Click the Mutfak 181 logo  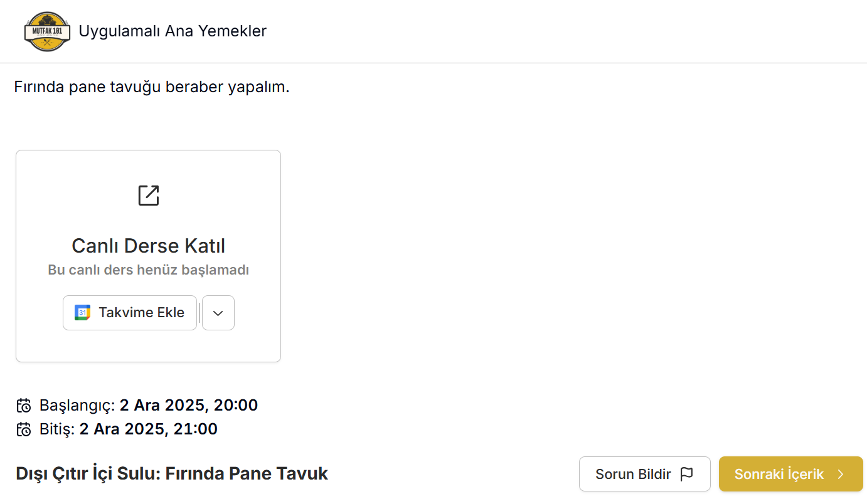coord(47,31)
